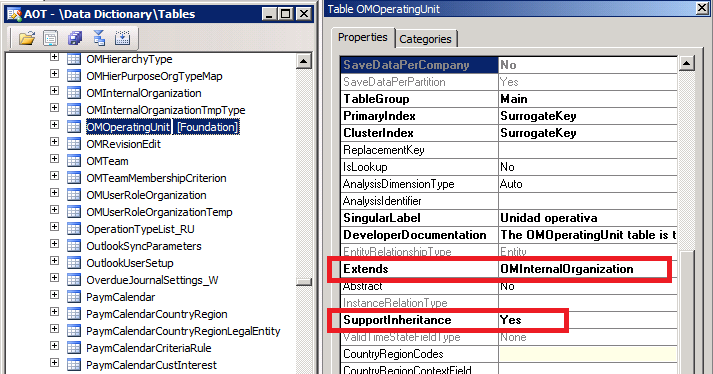Click table icon next to OperationTypeList_RU
Screen dimensions: 713x374
pyautogui.click(x=74, y=229)
